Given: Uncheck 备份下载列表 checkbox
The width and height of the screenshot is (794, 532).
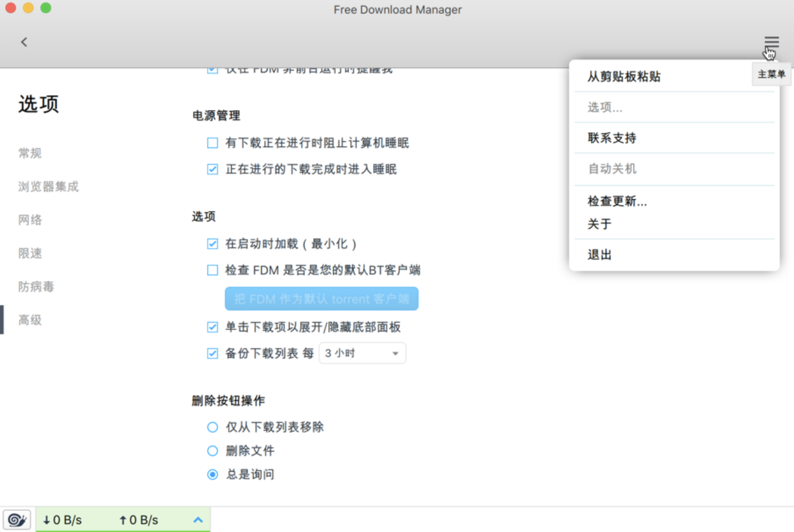Looking at the screenshot, I should [x=213, y=353].
